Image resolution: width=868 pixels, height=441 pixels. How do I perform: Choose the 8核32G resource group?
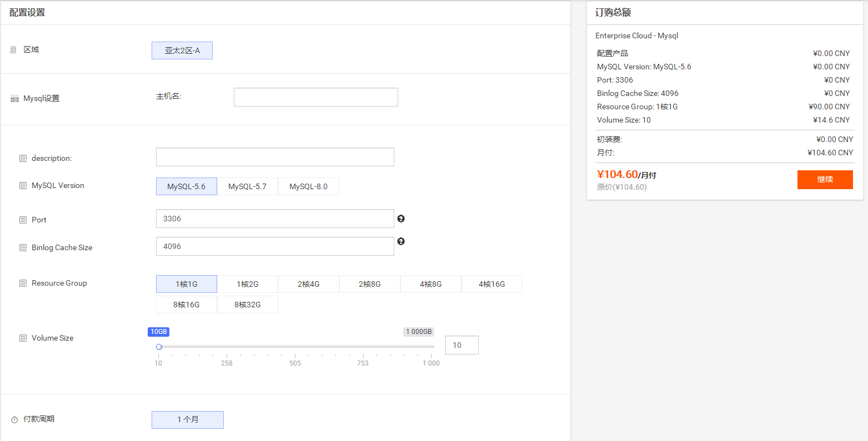247,305
